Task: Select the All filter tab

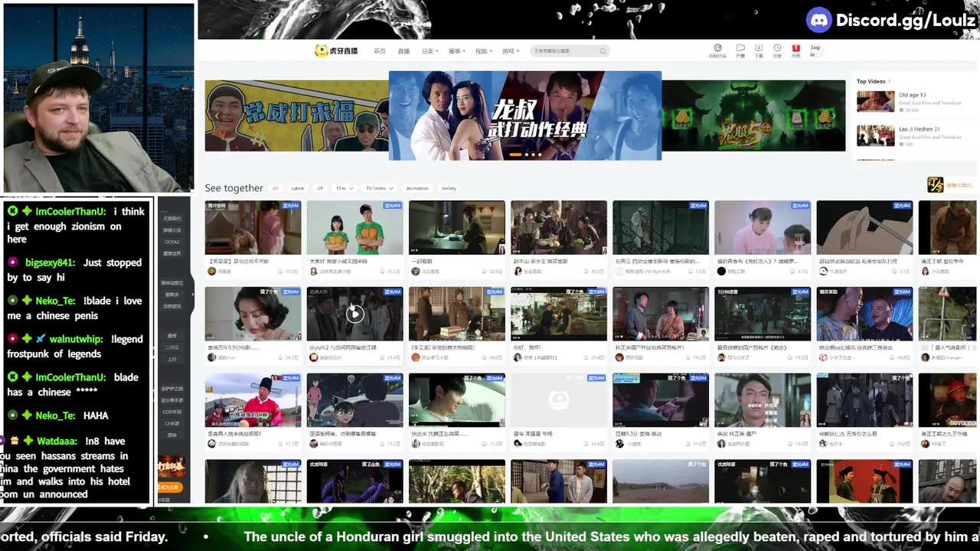Action: [x=275, y=188]
